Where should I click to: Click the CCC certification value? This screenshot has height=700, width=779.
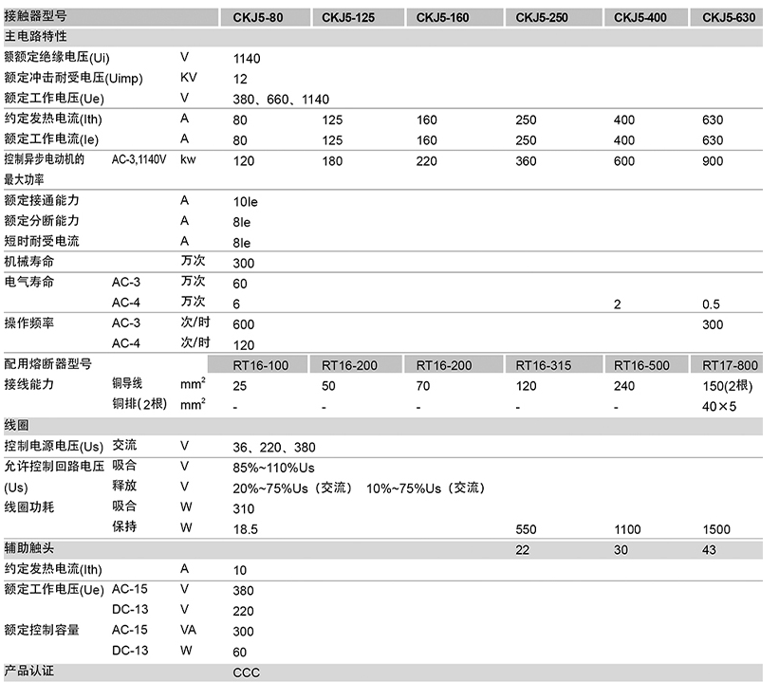[246, 672]
